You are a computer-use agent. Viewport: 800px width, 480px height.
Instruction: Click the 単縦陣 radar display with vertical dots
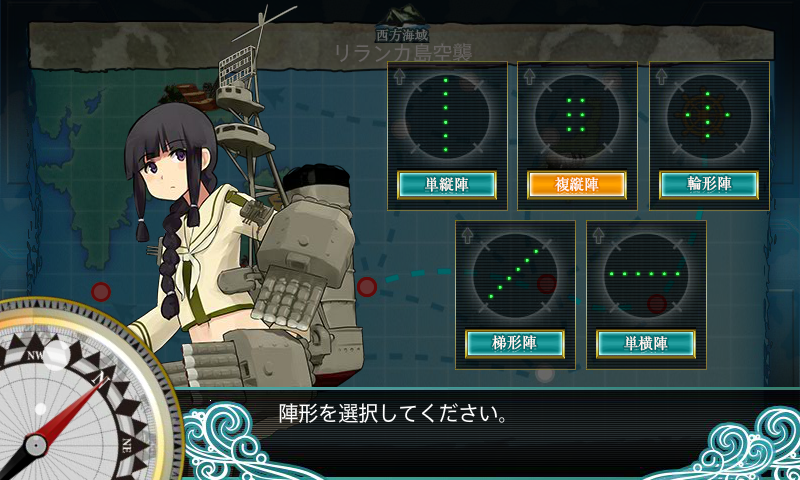pos(446,115)
